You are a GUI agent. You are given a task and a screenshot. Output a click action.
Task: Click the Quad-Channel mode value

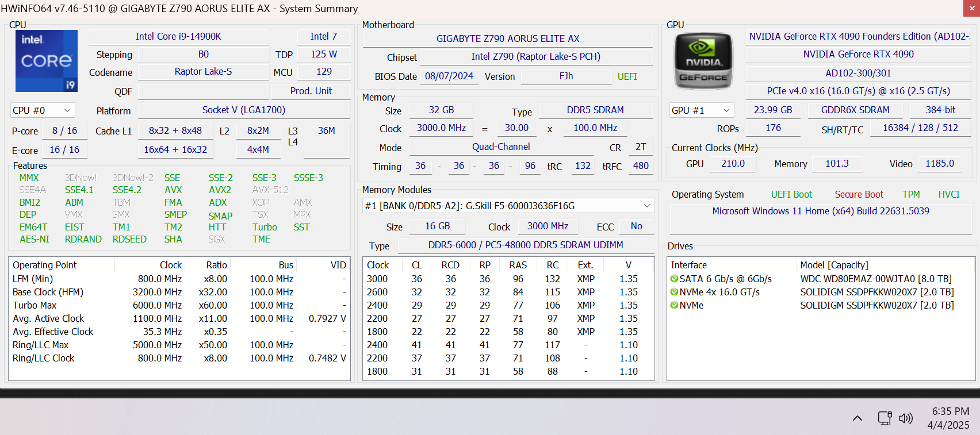click(501, 147)
